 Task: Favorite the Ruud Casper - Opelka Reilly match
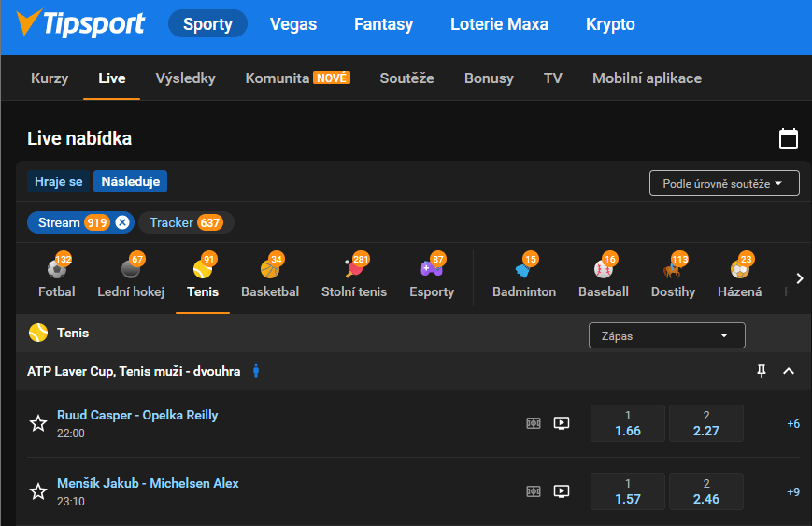pos(38,423)
